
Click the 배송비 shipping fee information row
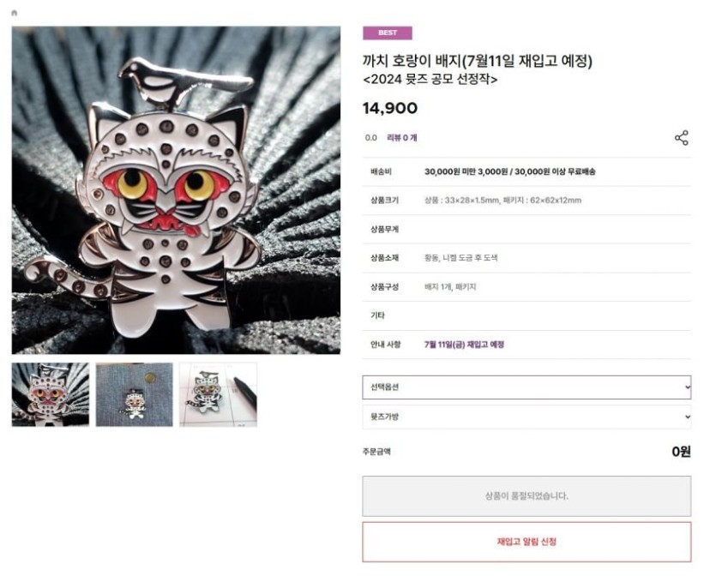(x=526, y=172)
